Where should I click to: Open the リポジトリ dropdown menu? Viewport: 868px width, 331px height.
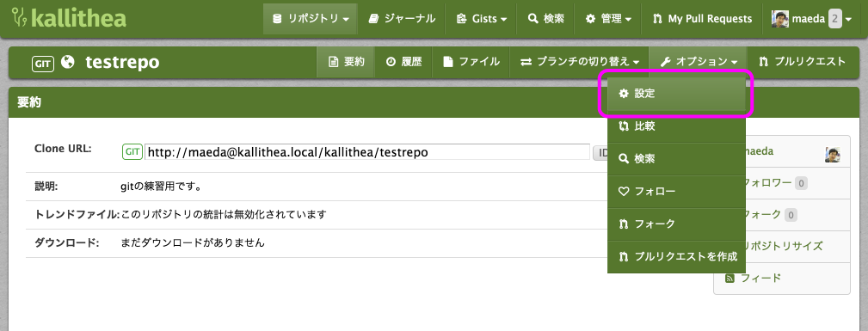310,19
